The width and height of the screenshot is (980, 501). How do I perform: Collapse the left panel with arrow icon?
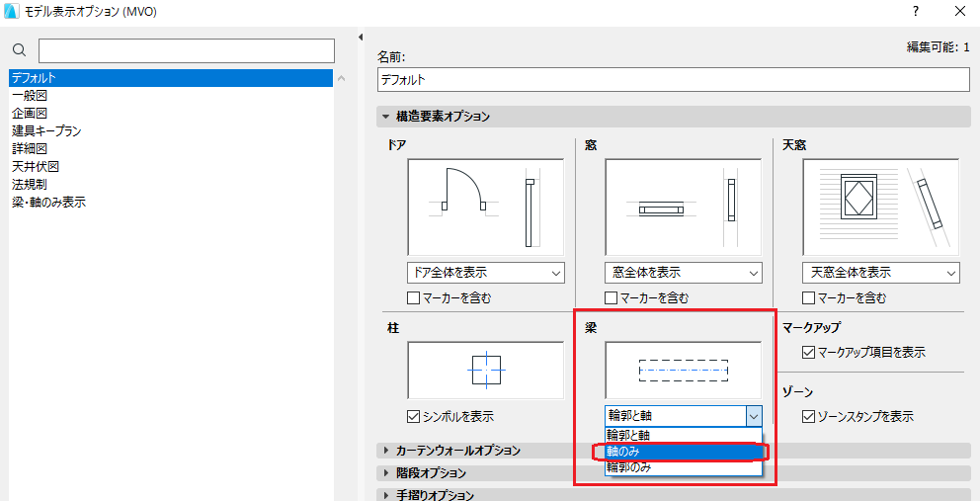pyautogui.click(x=361, y=38)
